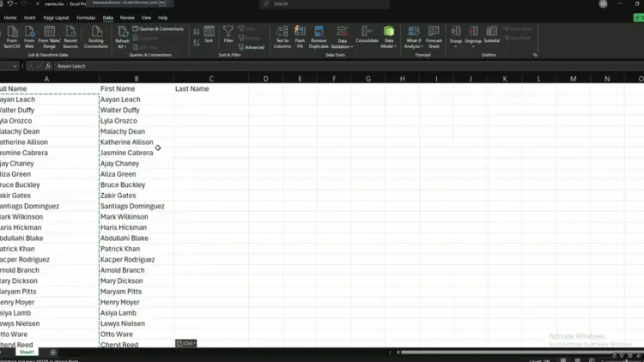
Task: Select column C header
Action: pyautogui.click(x=211, y=79)
